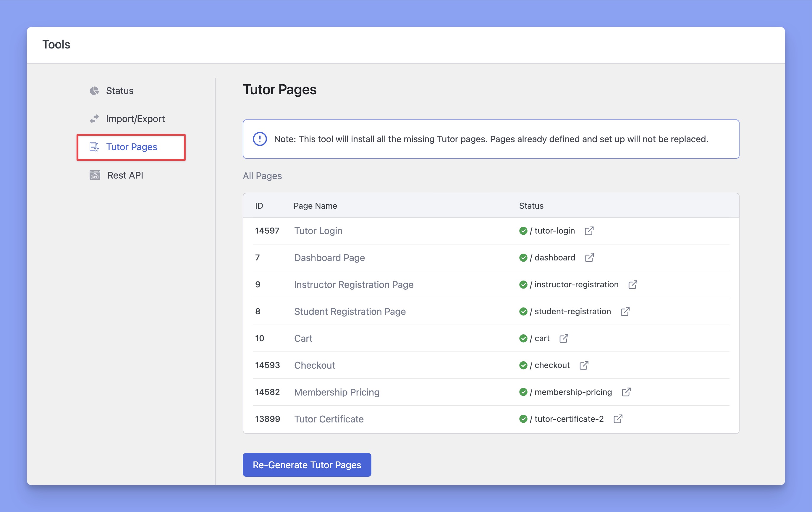812x512 pixels.
Task: Click the Status pie chart icon
Action: point(94,91)
